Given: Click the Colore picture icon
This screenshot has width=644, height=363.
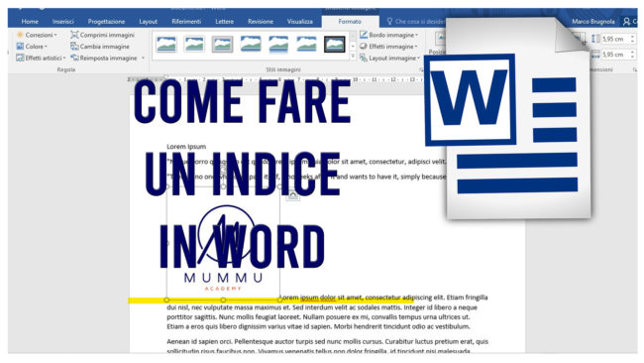Looking at the screenshot, I should [x=20, y=46].
